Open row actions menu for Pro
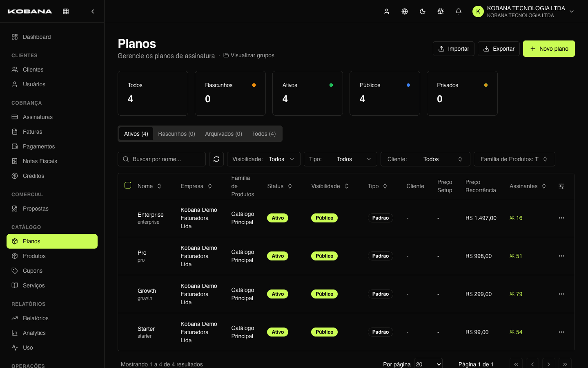This screenshot has height=368, width=588. tap(561, 256)
